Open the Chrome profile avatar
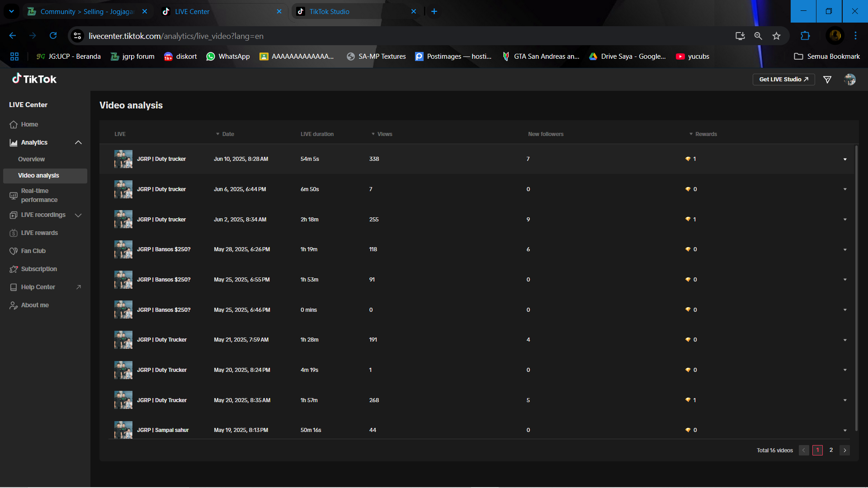Viewport: 868px width, 488px height. 835,35
